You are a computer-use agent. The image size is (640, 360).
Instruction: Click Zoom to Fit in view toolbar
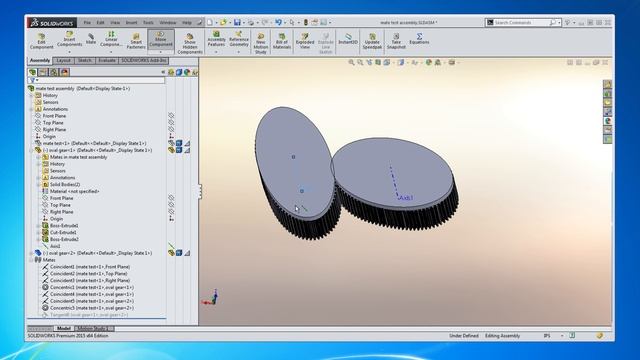351,62
